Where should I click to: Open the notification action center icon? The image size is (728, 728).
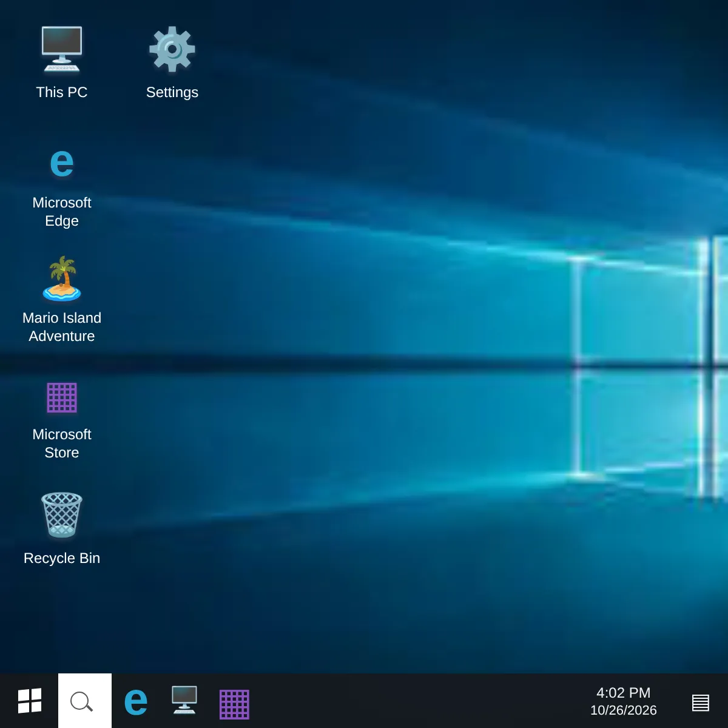(x=701, y=703)
